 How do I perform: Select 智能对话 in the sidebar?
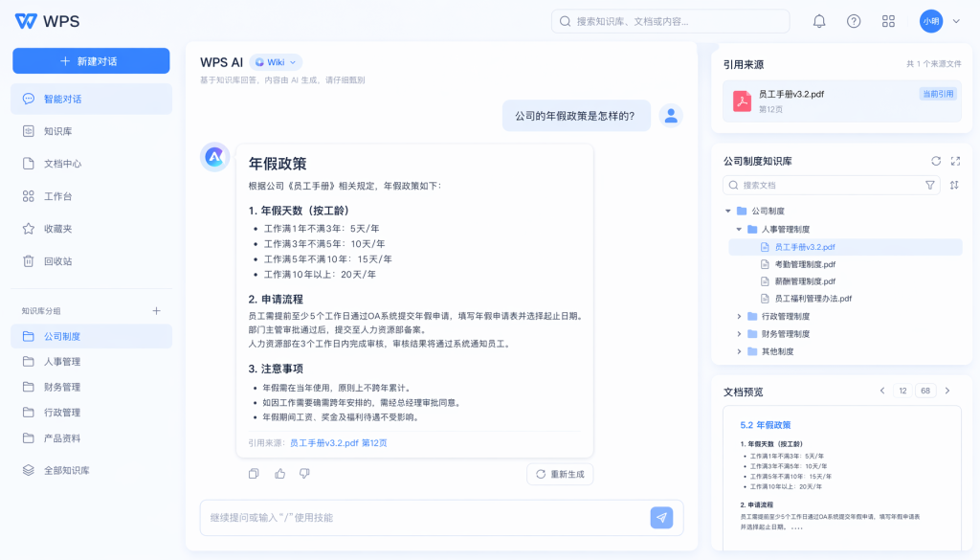point(91,99)
